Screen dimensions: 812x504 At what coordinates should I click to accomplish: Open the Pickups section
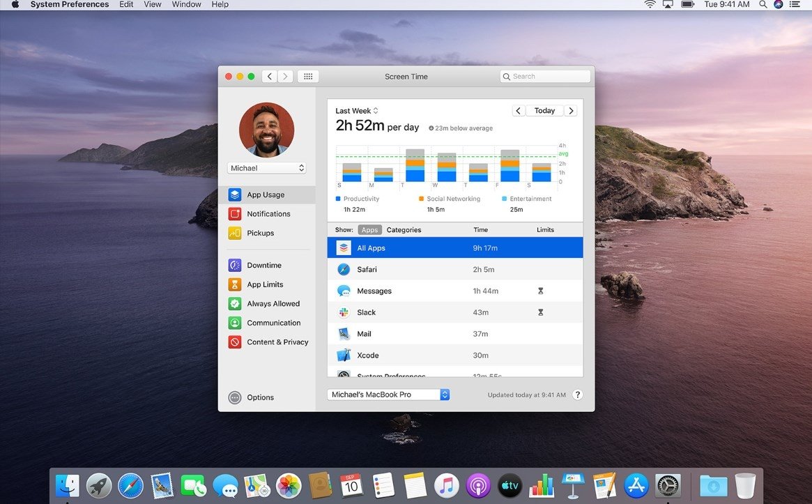click(259, 233)
